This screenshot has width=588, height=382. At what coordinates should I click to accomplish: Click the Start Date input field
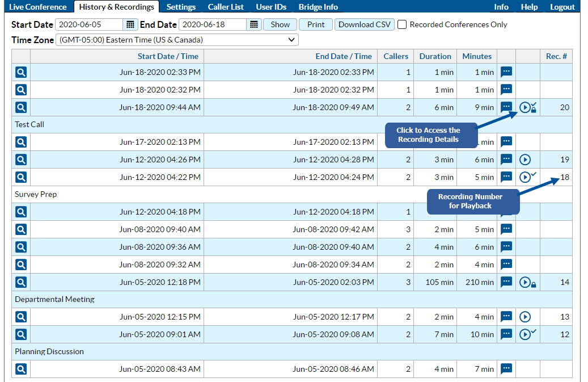pyautogui.click(x=89, y=24)
